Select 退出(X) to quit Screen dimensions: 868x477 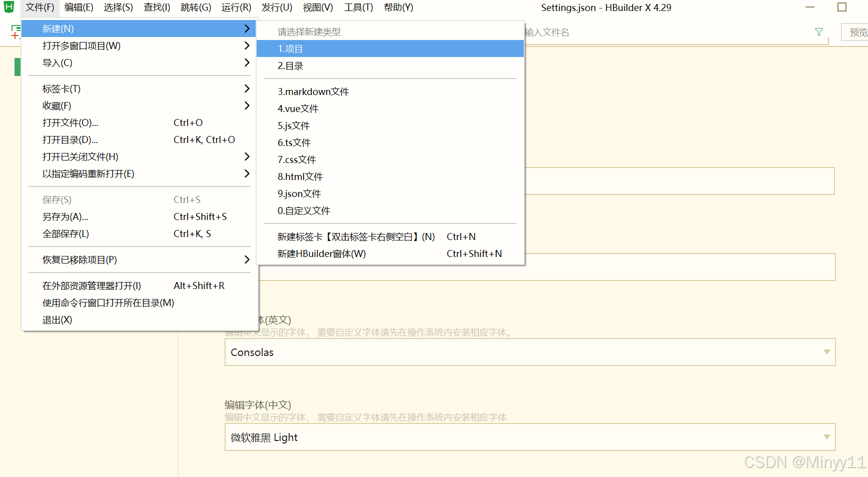tap(140, 320)
